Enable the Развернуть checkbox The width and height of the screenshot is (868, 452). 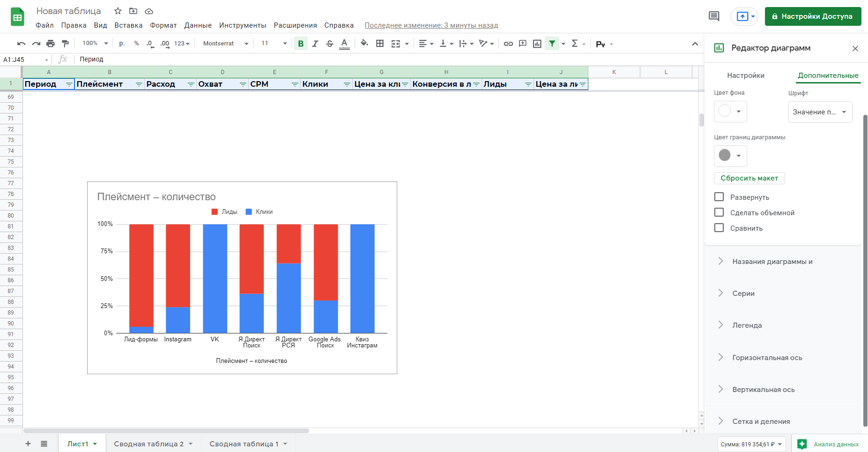pos(719,197)
